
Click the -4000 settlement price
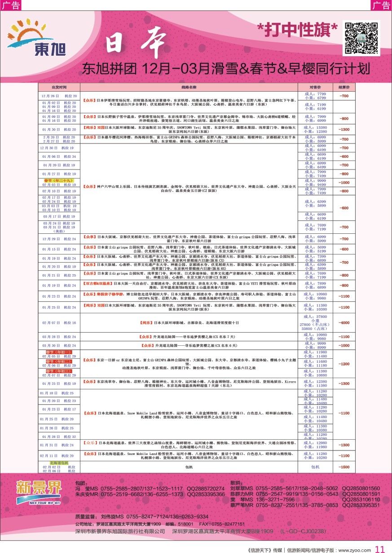tap(344, 322)
